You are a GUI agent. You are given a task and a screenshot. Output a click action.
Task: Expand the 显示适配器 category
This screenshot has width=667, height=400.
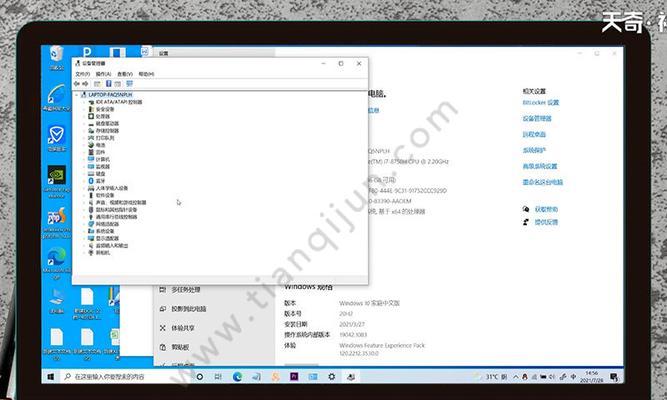point(84,238)
